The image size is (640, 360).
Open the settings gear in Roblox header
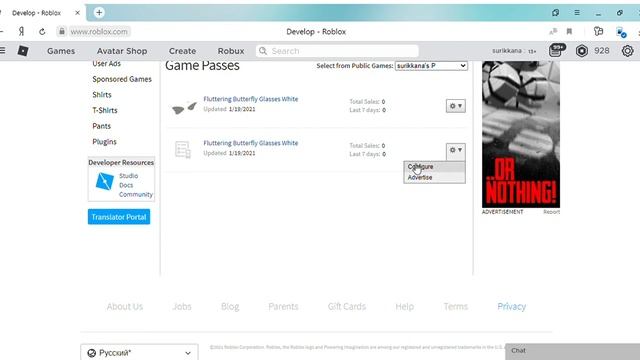tap(627, 51)
